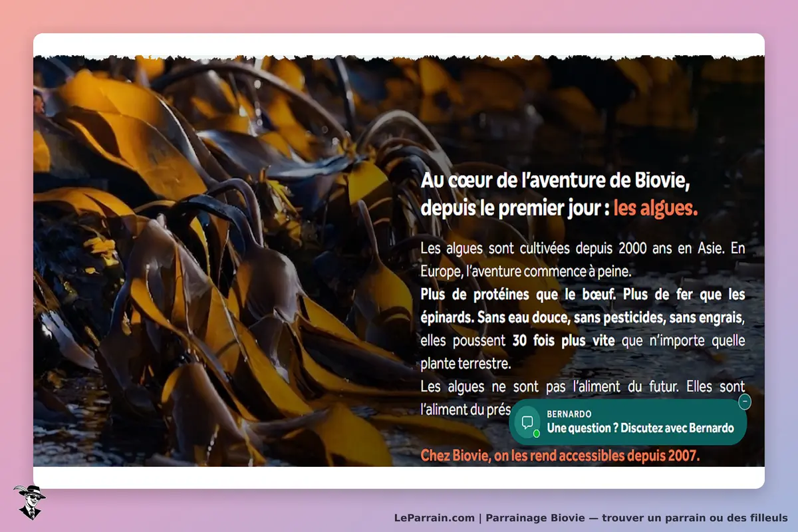This screenshot has width=798, height=532.
Task: Click 'Chez Biovie, on les rend accessibles depuis 2007.'
Action: coord(560,456)
